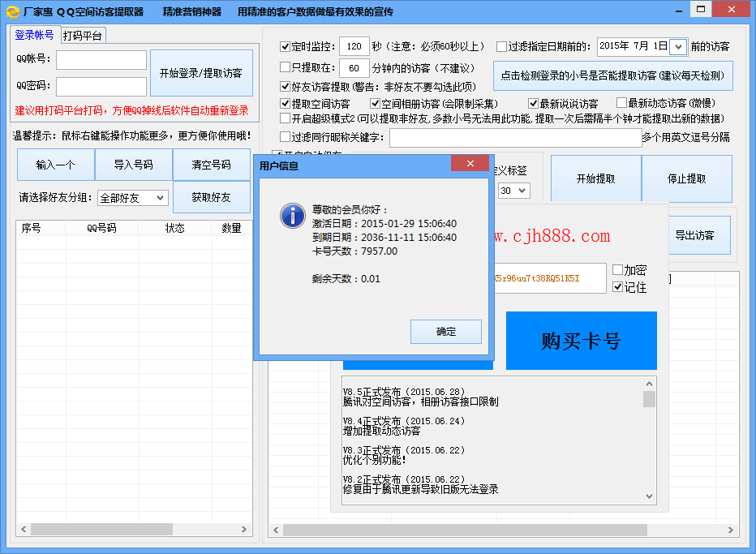The image size is (756, 554).
Task: Click the 开始登录/提取访客 button
Action: [201, 71]
